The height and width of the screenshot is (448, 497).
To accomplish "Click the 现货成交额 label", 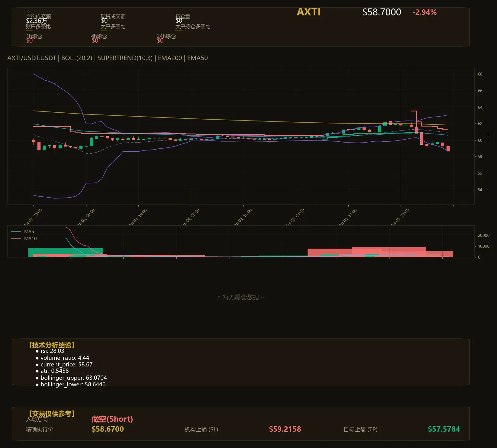I will [113, 16].
